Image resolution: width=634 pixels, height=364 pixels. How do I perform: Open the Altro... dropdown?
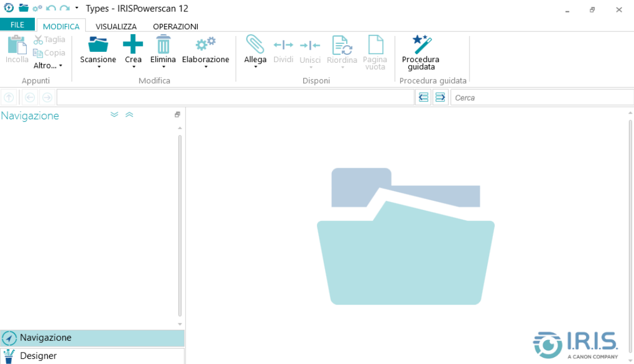coord(48,66)
